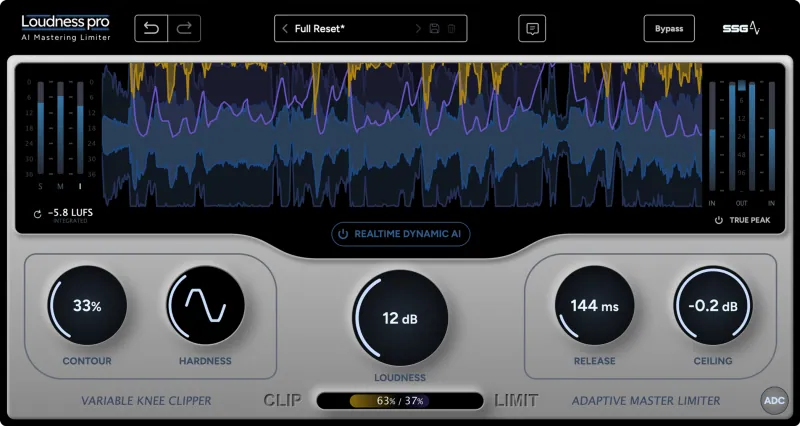
Task: Click the HARDNESS label text
Action: coord(205,361)
